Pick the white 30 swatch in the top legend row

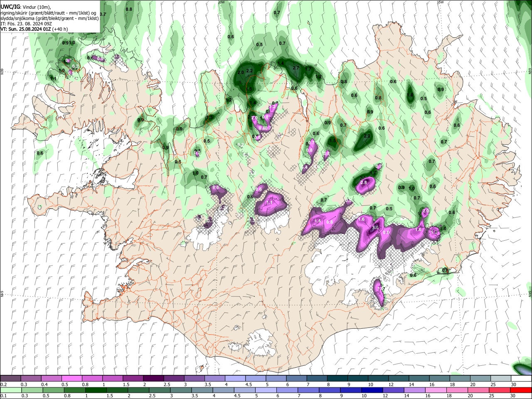(521, 378)
